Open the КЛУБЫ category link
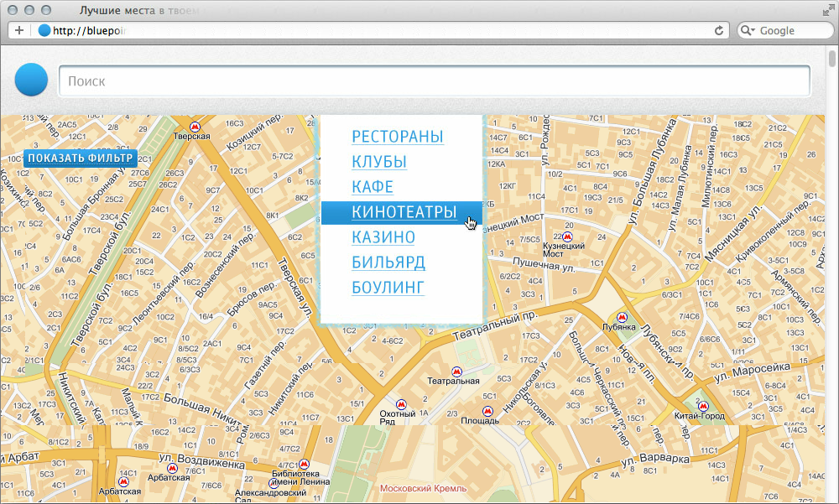The image size is (839, 504). (378, 162)
